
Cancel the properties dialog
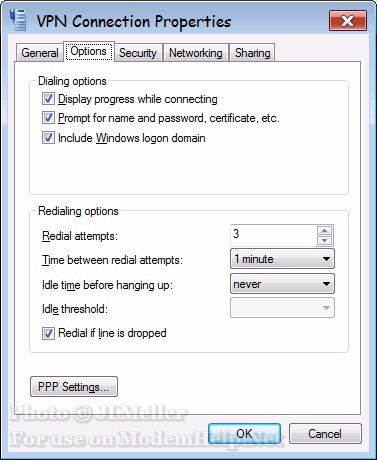(x=325, y=433)
